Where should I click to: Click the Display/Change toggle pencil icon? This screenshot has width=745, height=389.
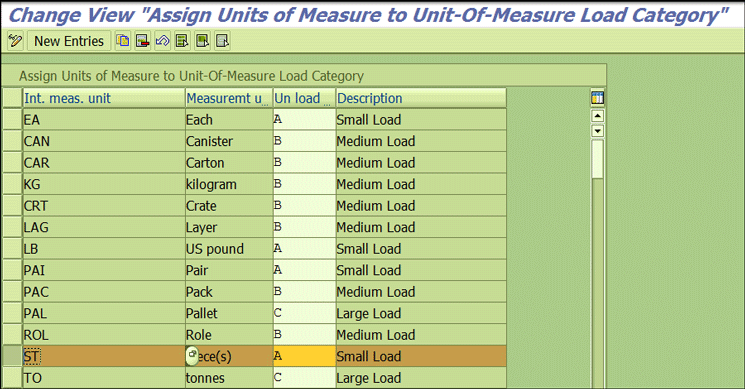(15, 41)
